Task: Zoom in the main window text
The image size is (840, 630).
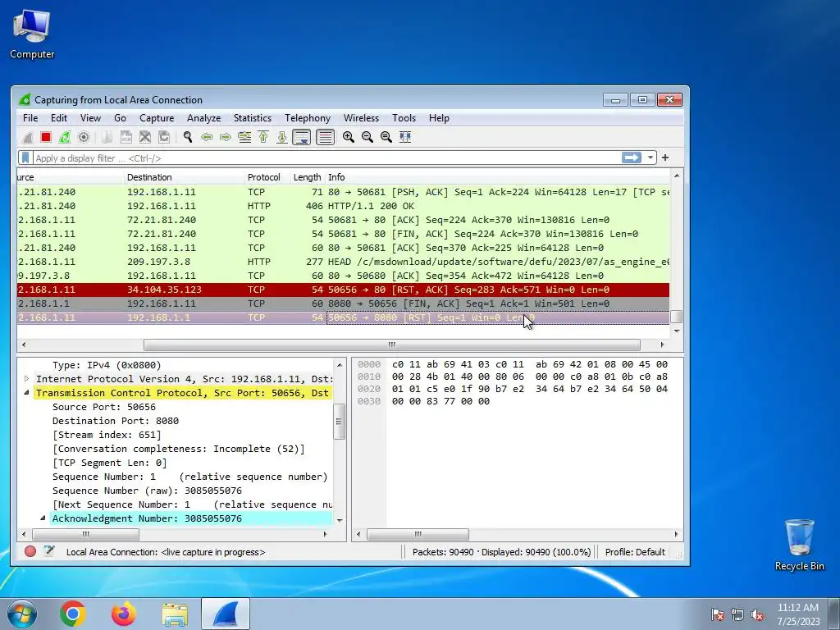Action: tap(348, 137)
